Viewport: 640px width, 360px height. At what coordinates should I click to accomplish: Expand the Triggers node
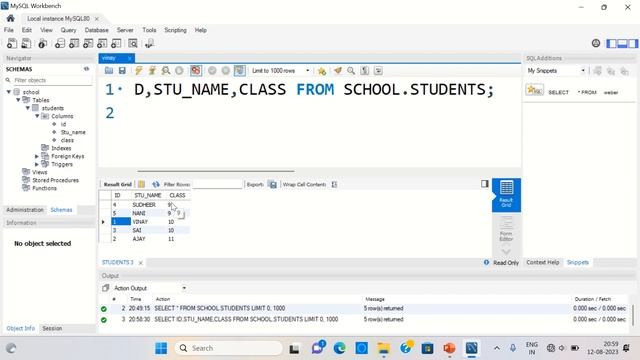point(37,164)
